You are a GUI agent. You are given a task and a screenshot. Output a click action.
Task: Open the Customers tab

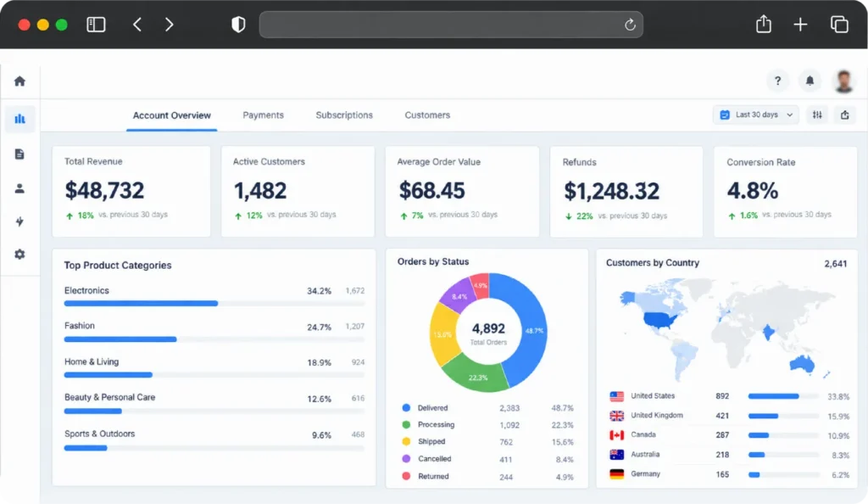pos(427,115)
